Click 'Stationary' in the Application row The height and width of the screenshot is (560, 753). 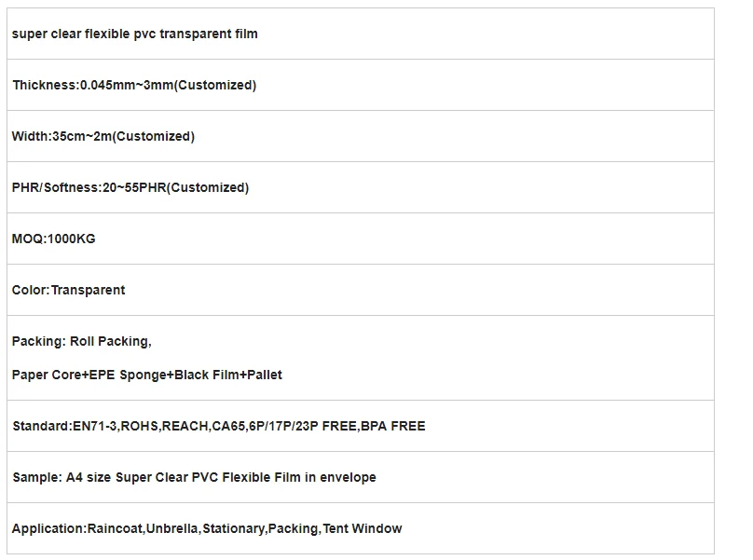(234, 529)
